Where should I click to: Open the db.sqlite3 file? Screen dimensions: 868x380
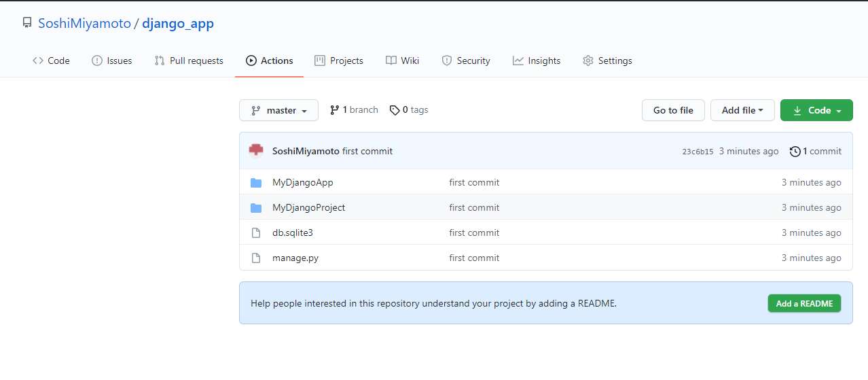pos(293,232)
